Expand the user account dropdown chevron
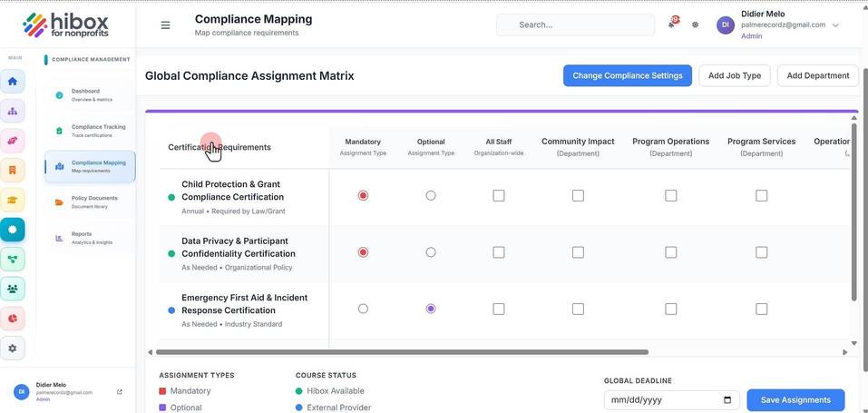The height and width of the screenshot is (413, 868). click(x=835, y=25)
